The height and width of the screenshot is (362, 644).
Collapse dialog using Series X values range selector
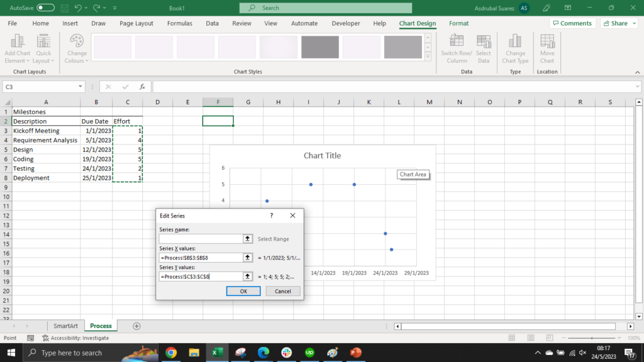248,258
